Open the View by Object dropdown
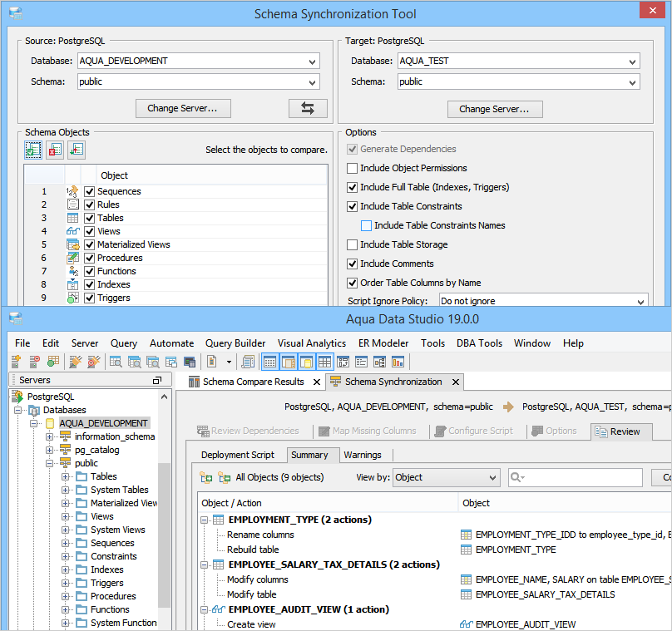 coord(446,477)
